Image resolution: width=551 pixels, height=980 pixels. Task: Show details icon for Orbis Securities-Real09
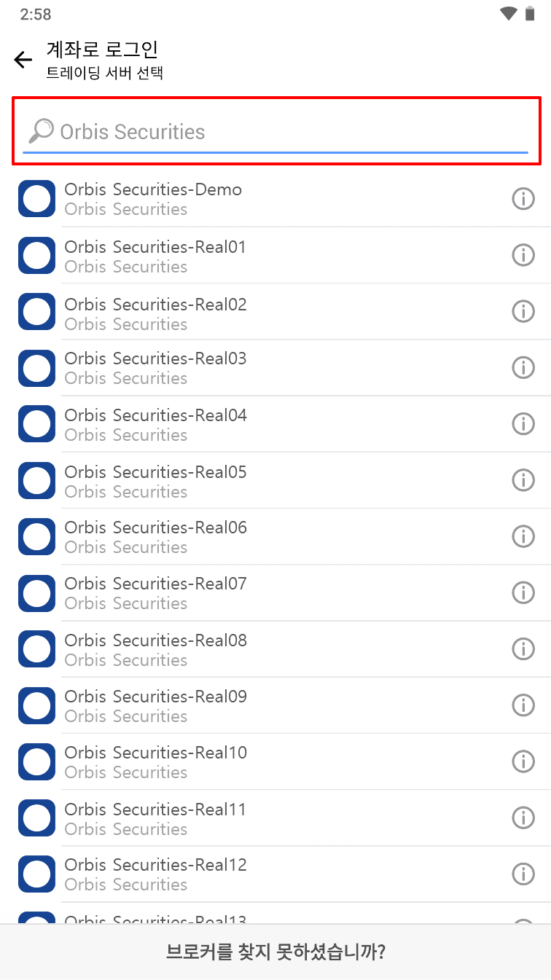523,705
